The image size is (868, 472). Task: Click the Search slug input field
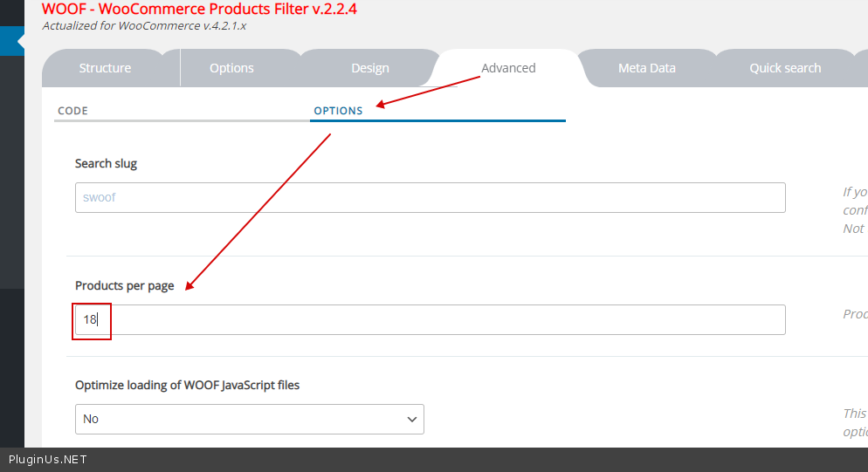431,197
